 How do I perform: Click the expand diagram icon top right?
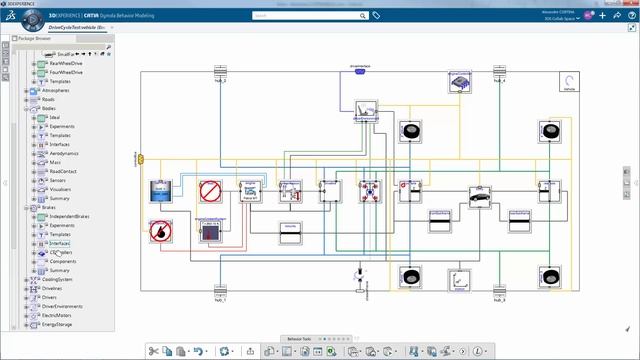click(632, 28)
